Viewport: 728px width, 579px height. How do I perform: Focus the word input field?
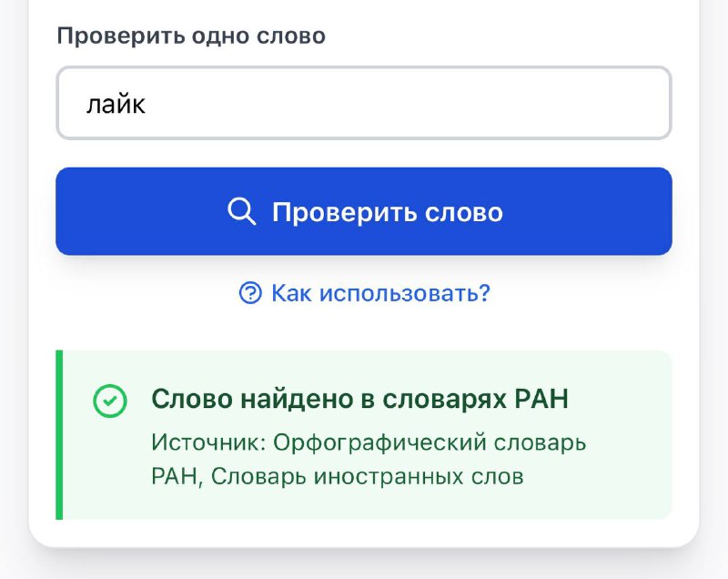[x=364, y=103]
